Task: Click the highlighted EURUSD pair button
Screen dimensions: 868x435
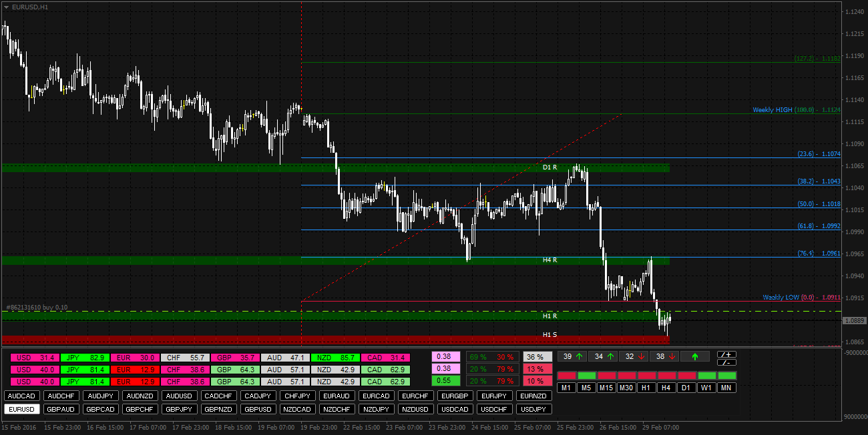Action: tap(22, 409)
